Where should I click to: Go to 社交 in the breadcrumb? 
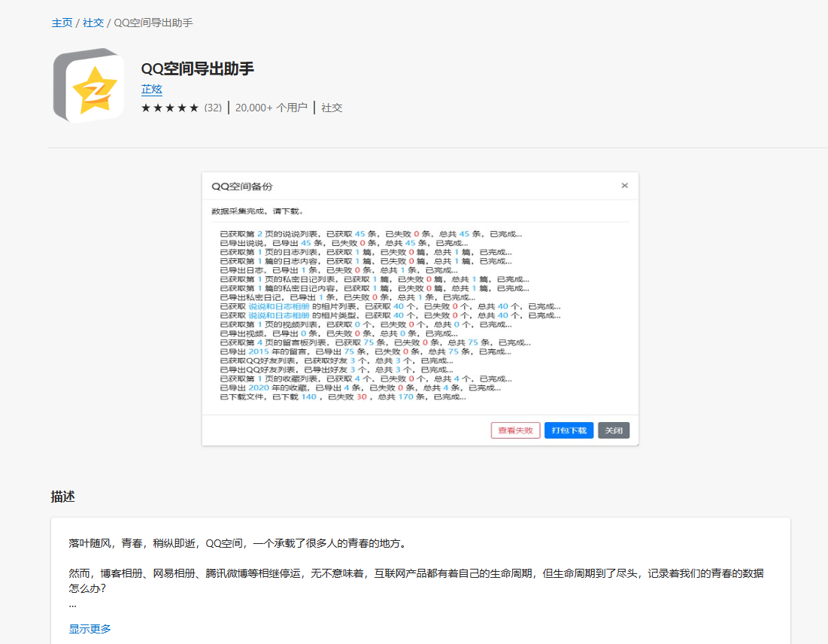click(x=93, y=23)
